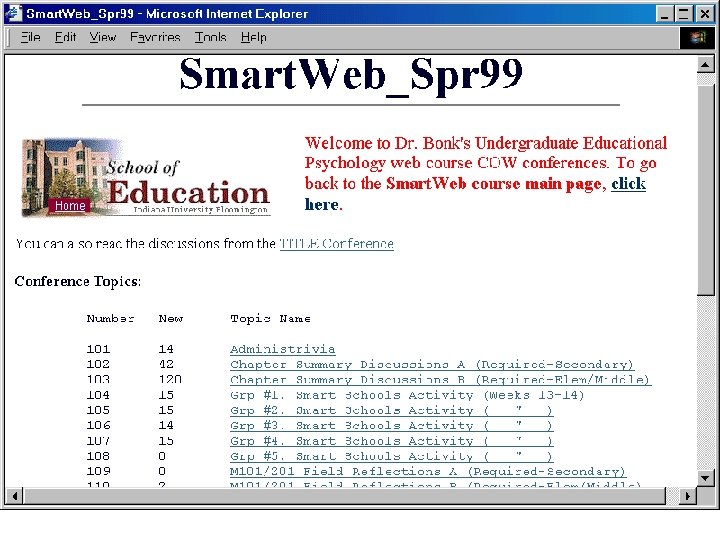Click the 'Number' column header
Image resolution: width=720 pixels, height=540 pixels.
tap(110, 319)
